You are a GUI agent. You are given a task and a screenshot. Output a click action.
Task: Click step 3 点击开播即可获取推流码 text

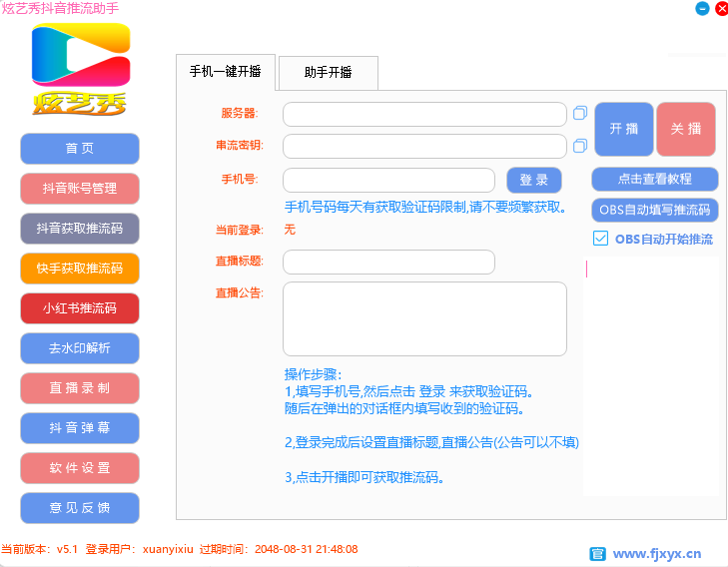click(364, 477)
